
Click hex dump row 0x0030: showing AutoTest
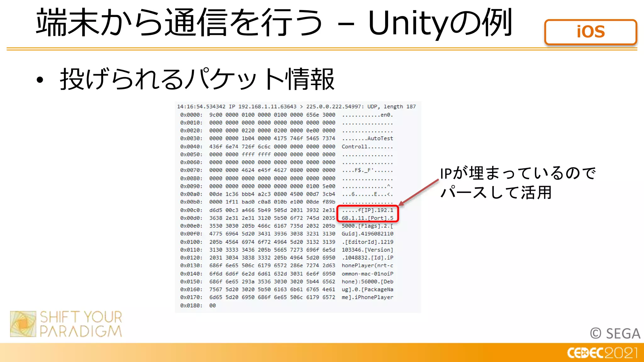286,138
